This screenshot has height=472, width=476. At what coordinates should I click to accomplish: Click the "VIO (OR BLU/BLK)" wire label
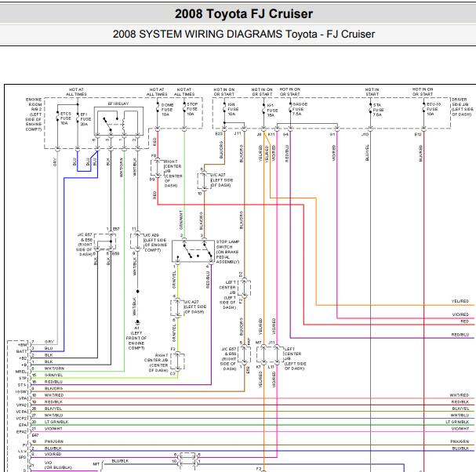58,465
